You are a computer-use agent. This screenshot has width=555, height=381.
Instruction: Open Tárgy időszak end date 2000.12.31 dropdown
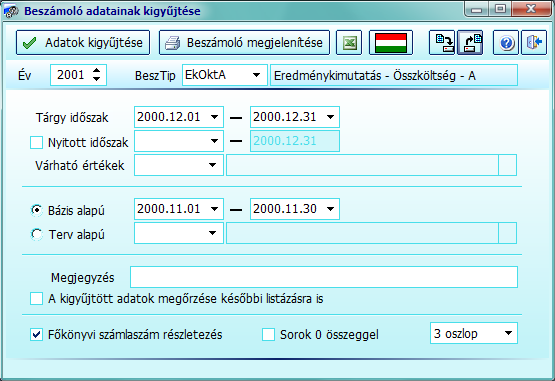(330, 117)
